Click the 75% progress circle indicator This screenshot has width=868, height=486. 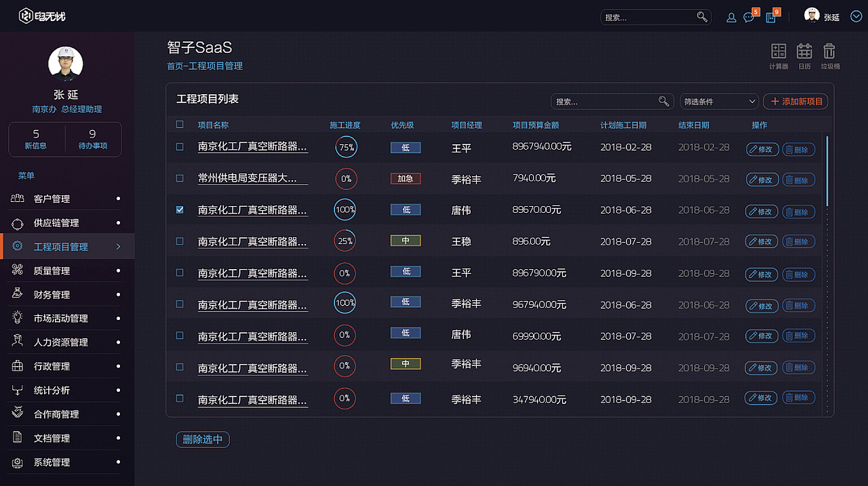point(346,146)
